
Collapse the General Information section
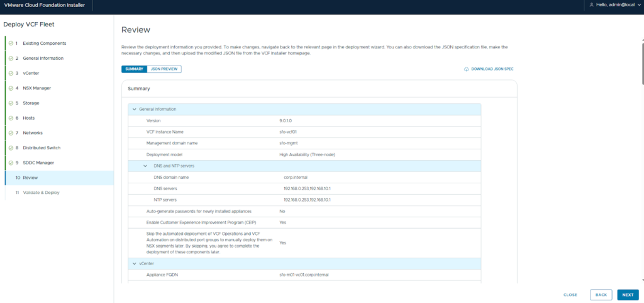[x=134, y=109]
